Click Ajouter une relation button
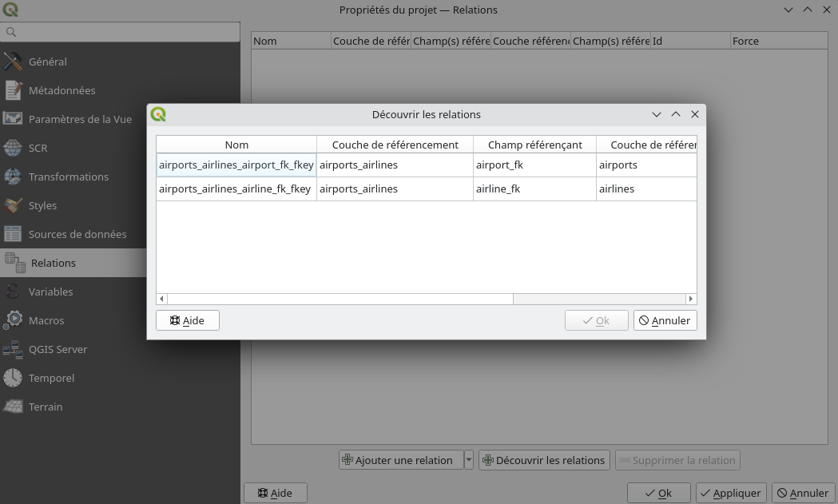 coord(401,460)
